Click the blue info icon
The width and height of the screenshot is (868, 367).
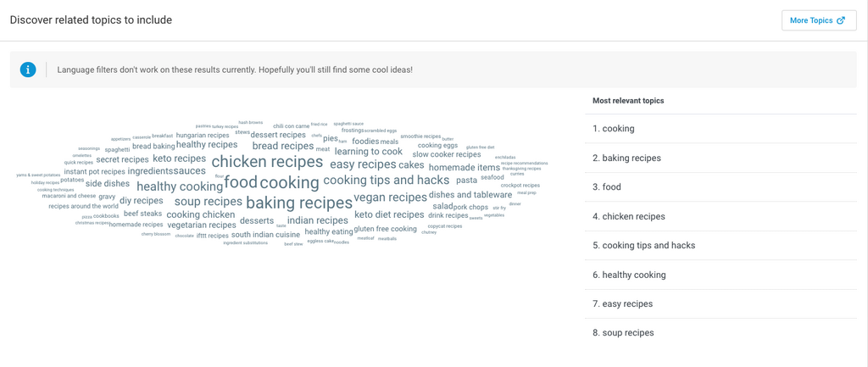(28, 70)
